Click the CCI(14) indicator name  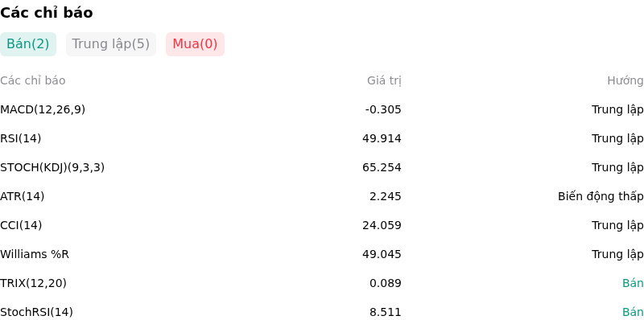point(21,225)
